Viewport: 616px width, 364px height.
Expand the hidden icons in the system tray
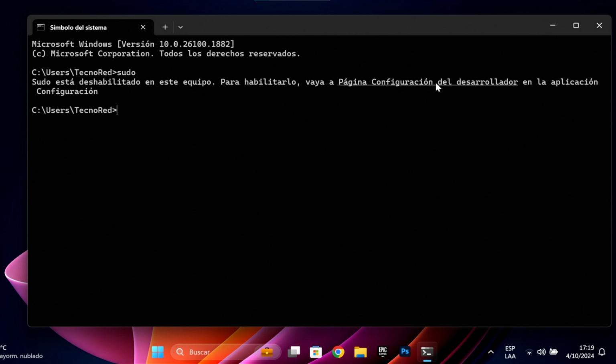click(490, 352)
